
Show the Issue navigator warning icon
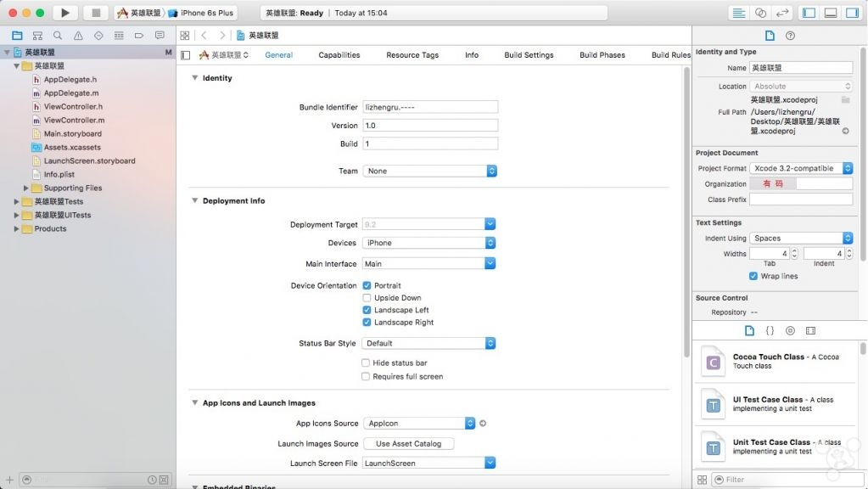(78, 36)
